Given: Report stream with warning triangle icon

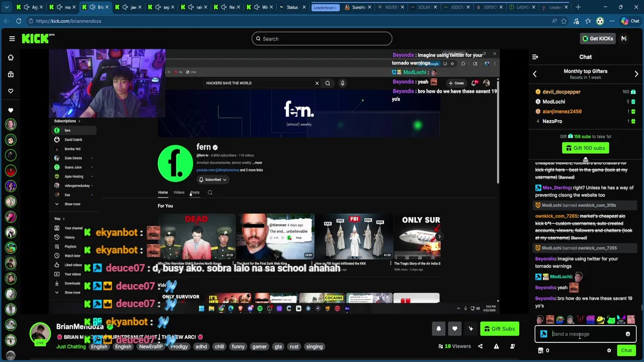Looking at the screenshot, I should click(x=496, y=346).
